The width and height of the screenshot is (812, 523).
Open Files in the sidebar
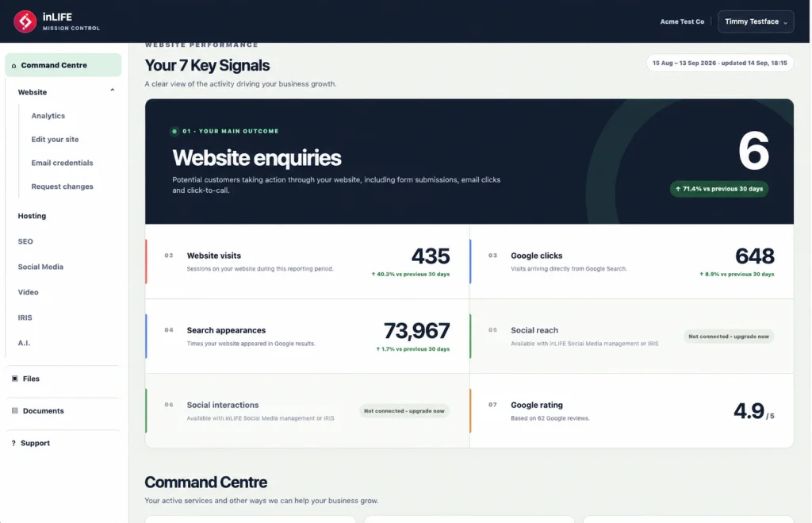[x=31, y=379]
